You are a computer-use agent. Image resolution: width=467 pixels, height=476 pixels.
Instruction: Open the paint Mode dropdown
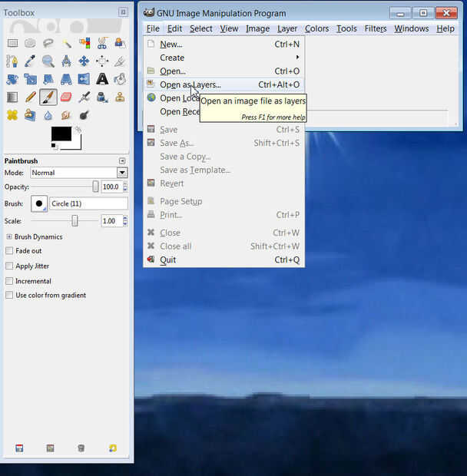click(122, 173)
